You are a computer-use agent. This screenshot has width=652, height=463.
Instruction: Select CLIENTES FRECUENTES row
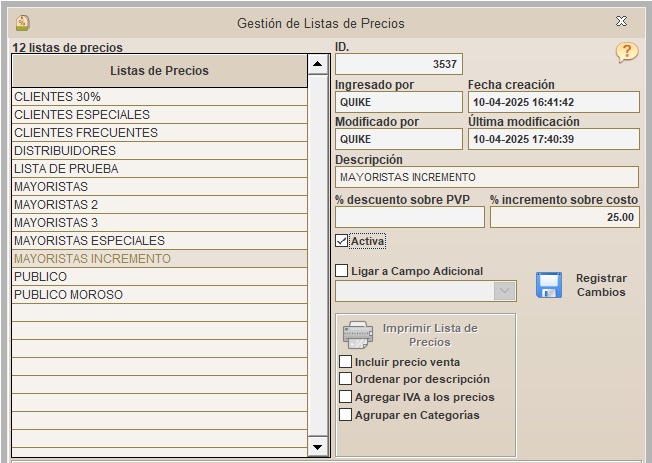pyautogui.click(x=160, y=132)
